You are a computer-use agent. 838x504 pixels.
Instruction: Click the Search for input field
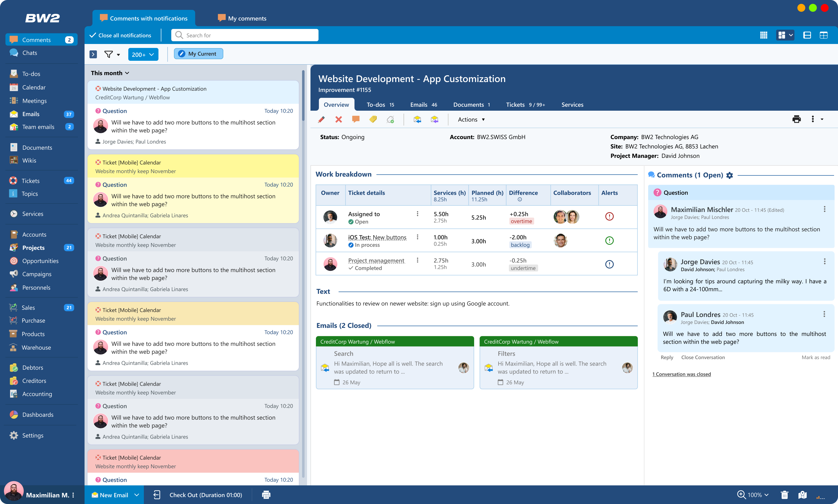pos(245,35)
